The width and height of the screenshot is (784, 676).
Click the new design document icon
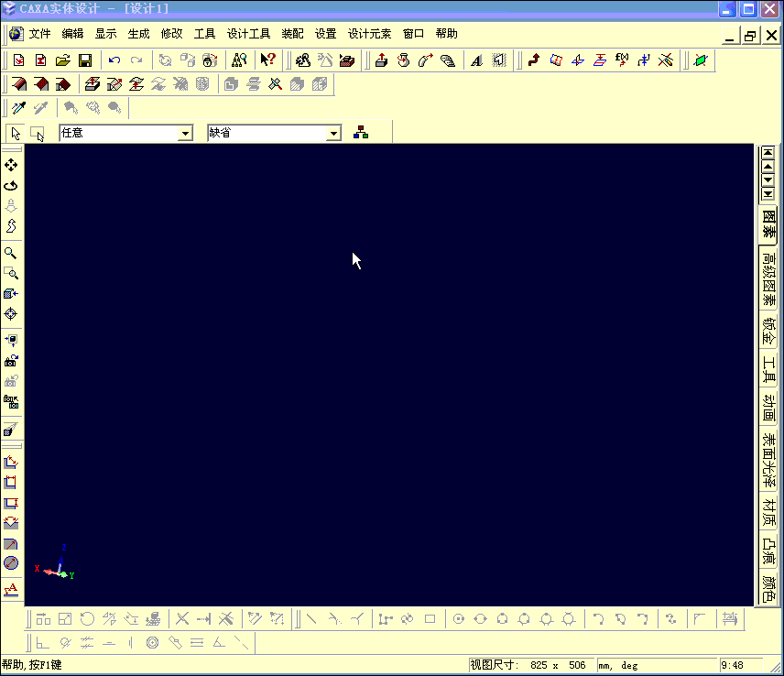tap(18, 60)
